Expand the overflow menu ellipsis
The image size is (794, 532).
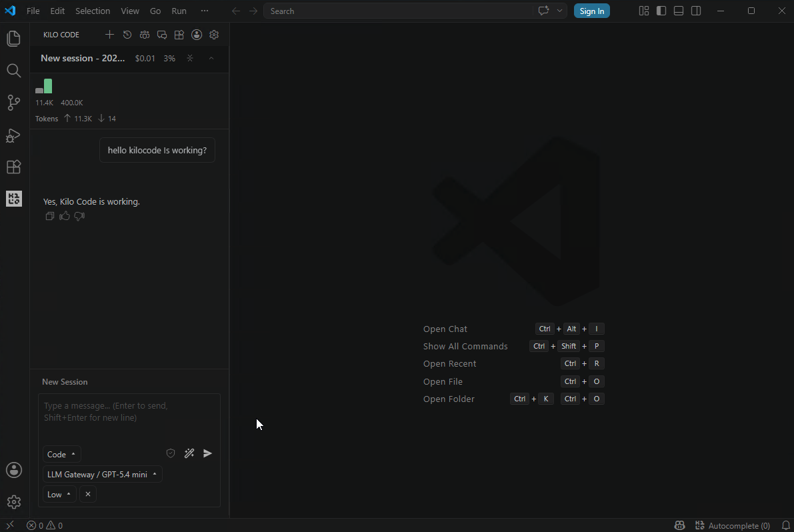point(204,11)
